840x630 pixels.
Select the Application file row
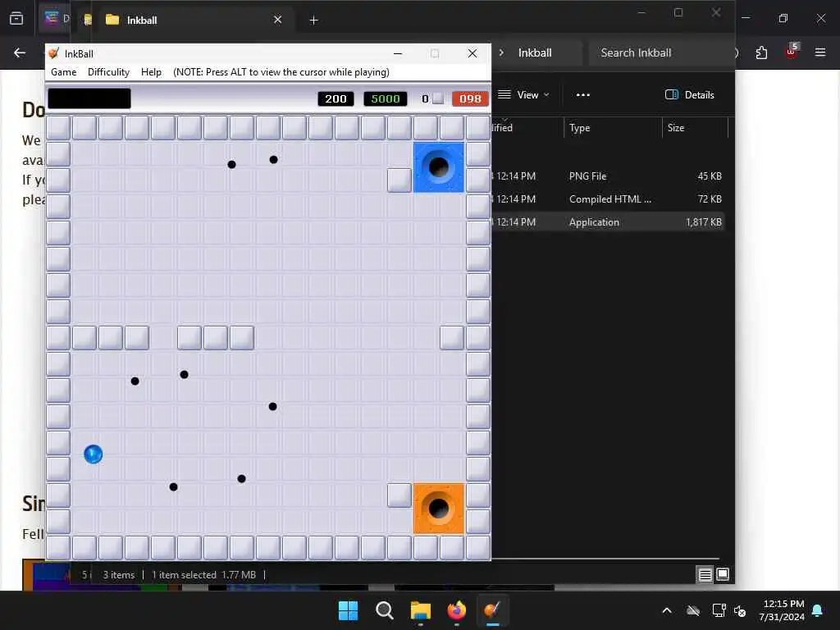pos(608,221)
